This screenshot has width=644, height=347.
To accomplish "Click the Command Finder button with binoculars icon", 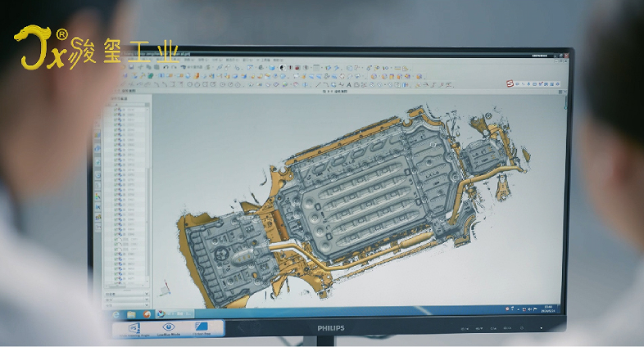I will click(x=193, y=67).
